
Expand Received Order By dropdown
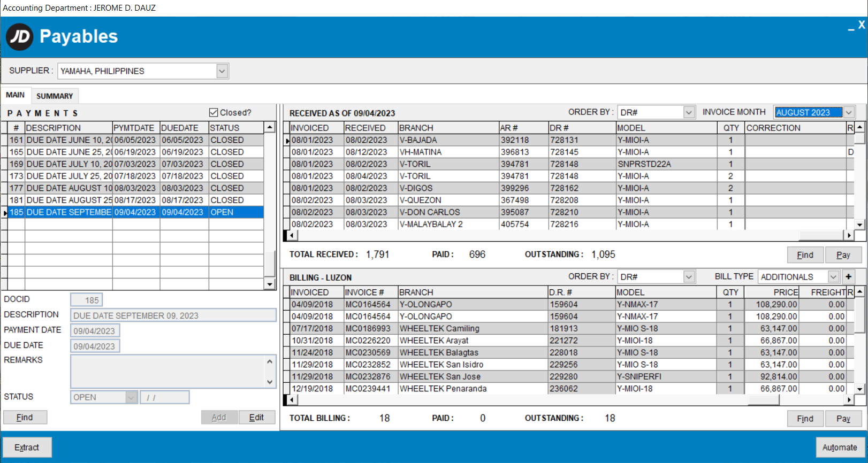[689, 112]
